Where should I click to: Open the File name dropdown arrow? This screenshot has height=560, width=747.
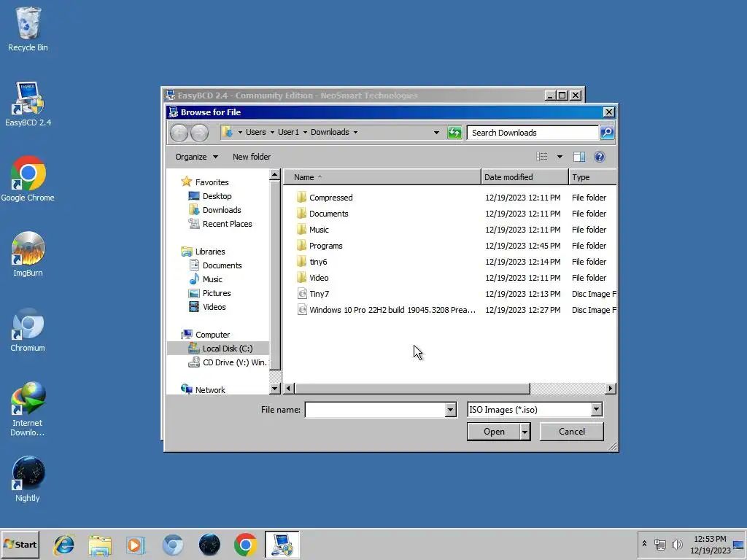pos(451,410)
